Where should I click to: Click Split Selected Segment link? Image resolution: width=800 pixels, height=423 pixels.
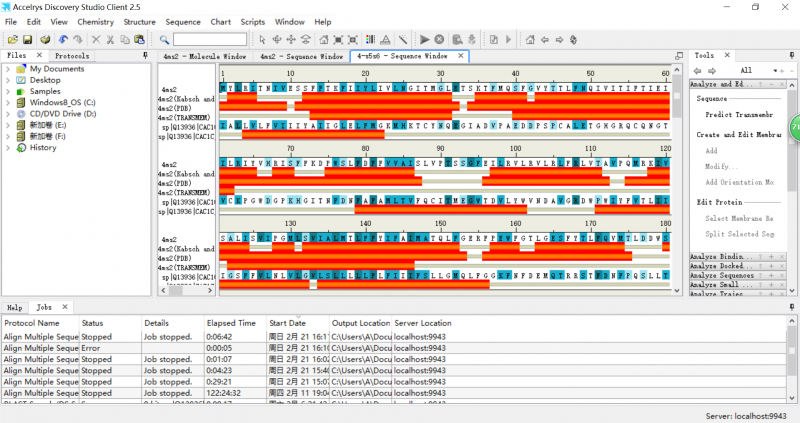(x=740, y=234)
